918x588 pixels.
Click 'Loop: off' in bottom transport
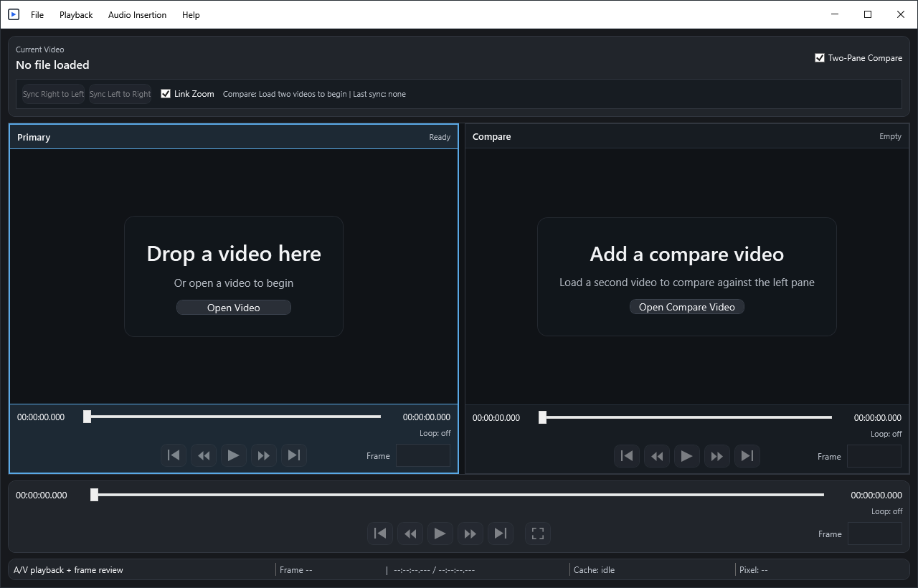coord(886,511)
